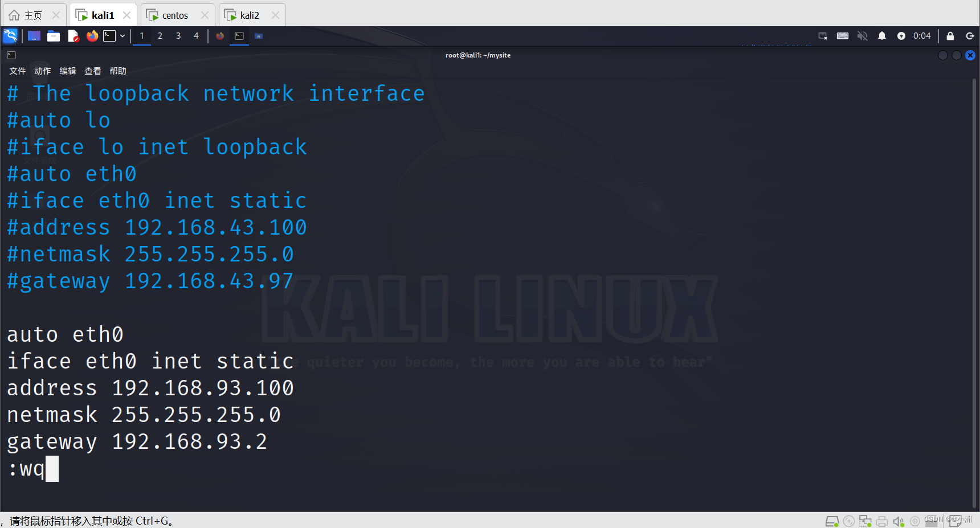Open the 查看 menu
980x528 pixels.
click(92, 71)
